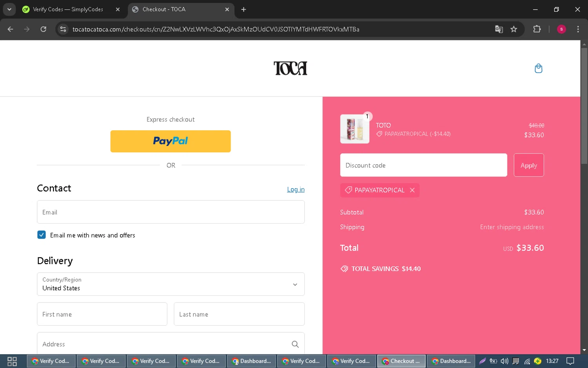
Task: Open the Chrome three-dot menu
Action: [578, 29]
